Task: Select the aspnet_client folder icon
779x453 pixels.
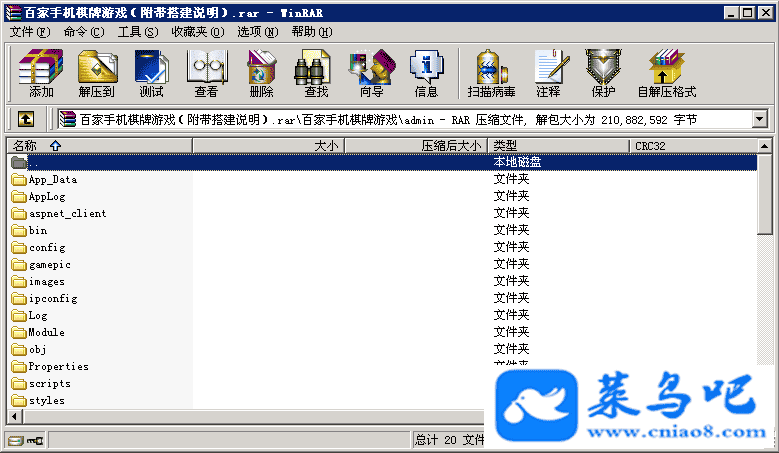Action: click(x=19, y=214)
